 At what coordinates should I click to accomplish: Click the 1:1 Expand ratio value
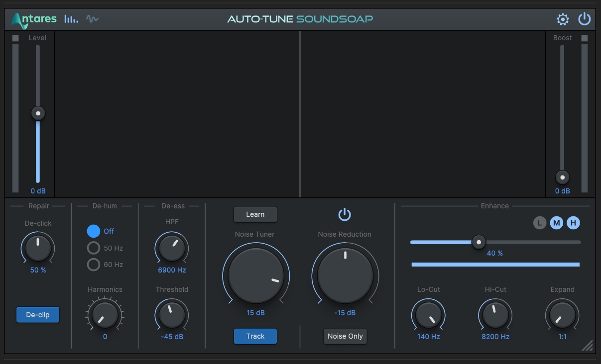pyautogui.click(x=563, y=337)
